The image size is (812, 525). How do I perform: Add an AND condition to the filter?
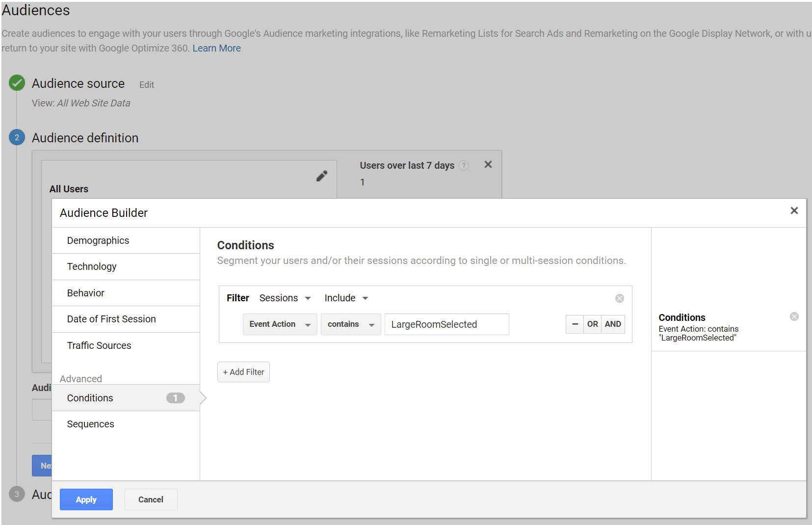pos(613,324)
